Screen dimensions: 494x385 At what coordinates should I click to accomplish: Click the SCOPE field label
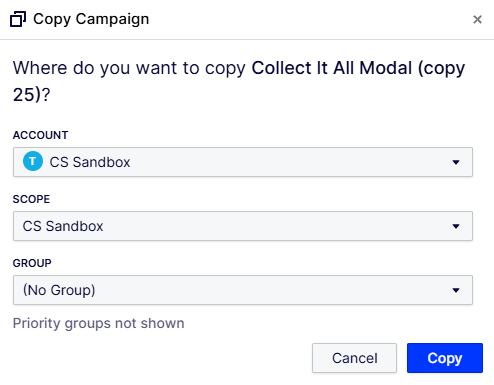(31, 199)
